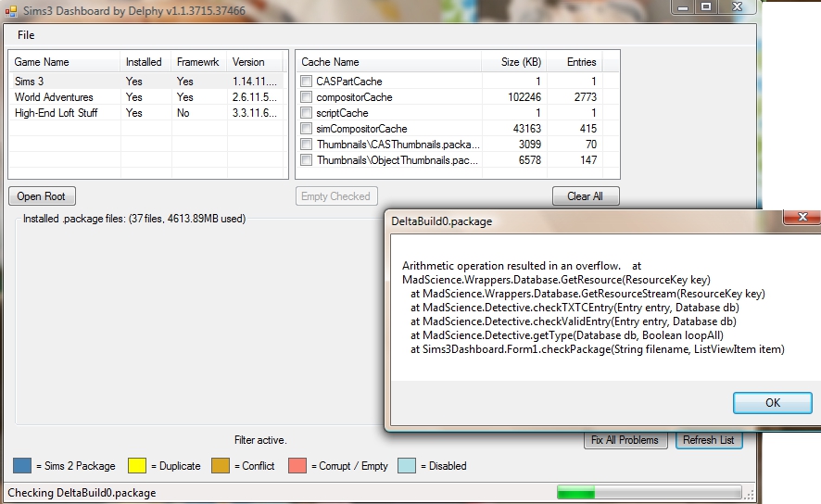
Task: Click the High-End Loft Stuff framework No cell
Action: click(183, 112)
